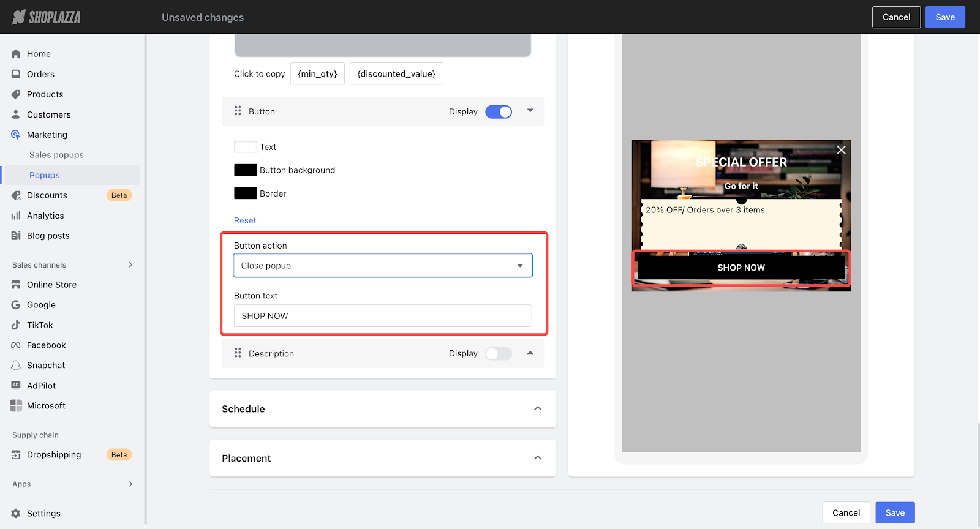Turn on the Description Display toggle
This screenshot has height=529, width=980.
click(499, 354)
